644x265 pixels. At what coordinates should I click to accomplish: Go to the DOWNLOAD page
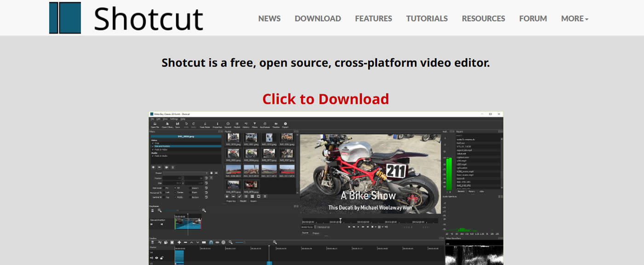tap(318, 18)
